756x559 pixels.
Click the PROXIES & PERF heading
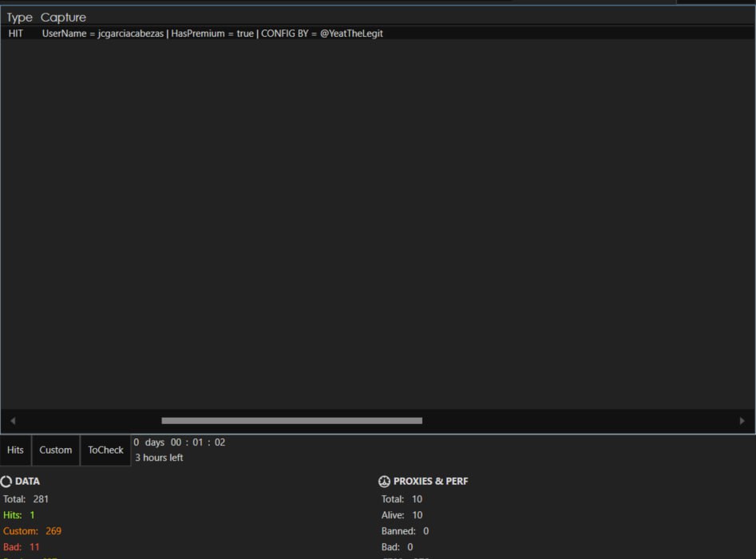430,482
